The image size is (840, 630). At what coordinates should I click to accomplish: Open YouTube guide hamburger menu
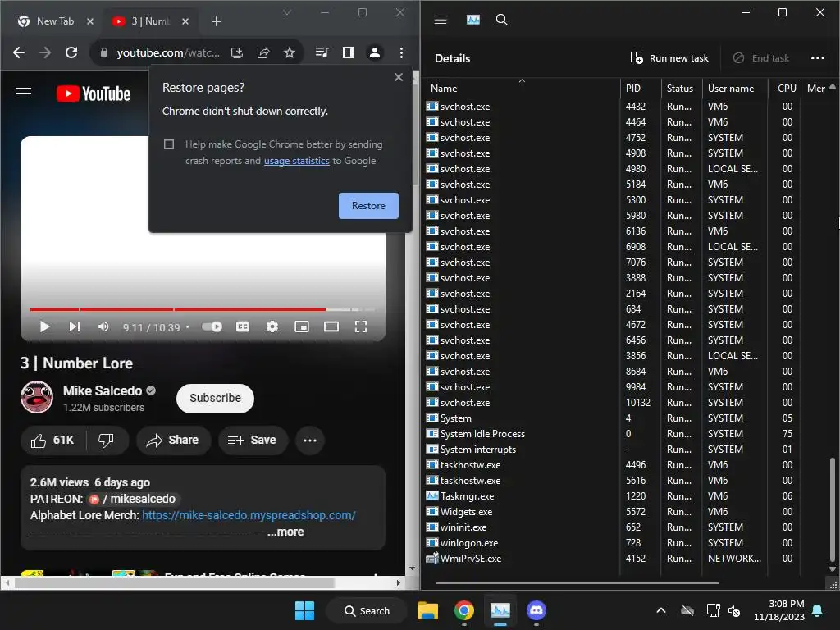coord(24,94)
